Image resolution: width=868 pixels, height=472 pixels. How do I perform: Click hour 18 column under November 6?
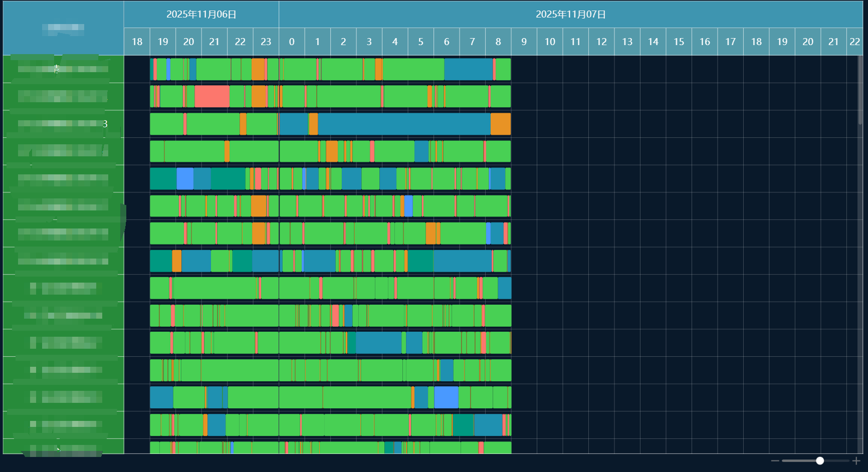[x=137, y=42]
